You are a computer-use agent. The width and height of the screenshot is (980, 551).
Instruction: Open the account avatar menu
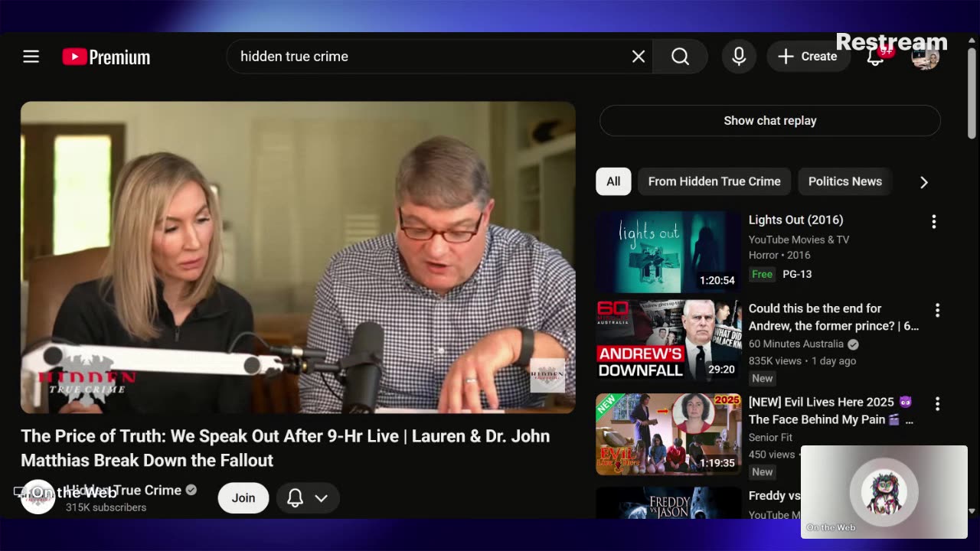925,57
